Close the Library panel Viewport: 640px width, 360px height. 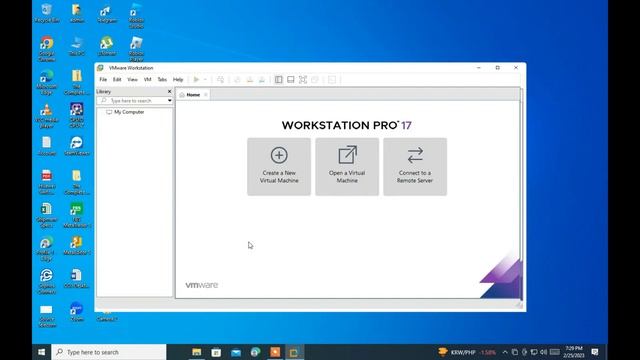169,91
